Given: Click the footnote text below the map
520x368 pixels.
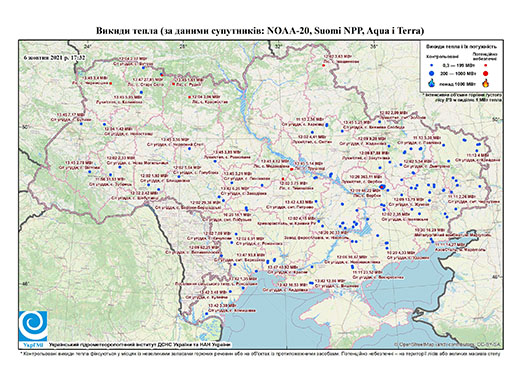Looking at the screenshot, I should pos(260,353).
